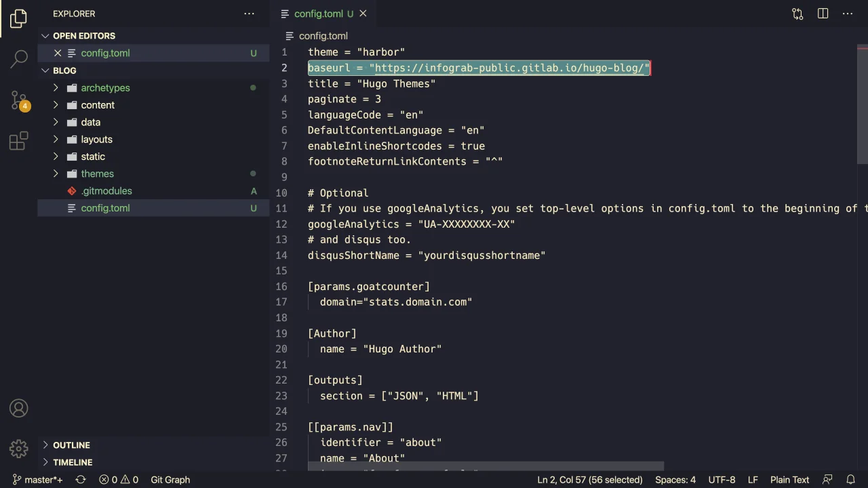
Task: Open notifications bell in status bar
Action: 850,480
